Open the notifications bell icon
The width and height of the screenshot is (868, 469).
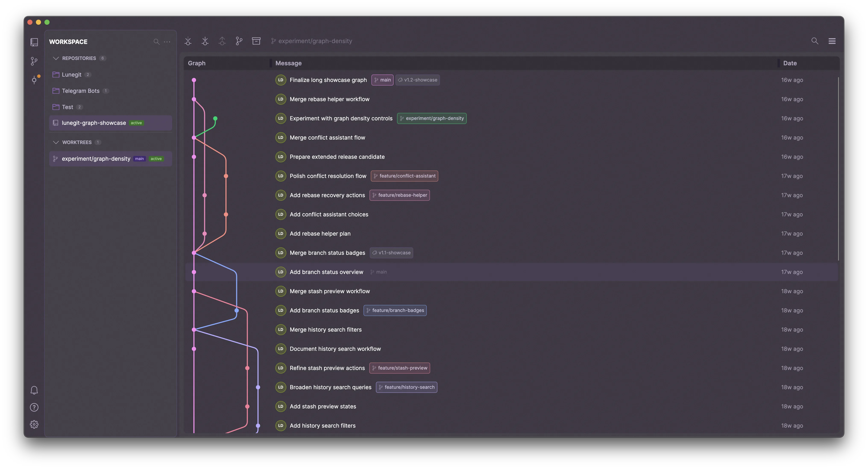pos(34,390)
